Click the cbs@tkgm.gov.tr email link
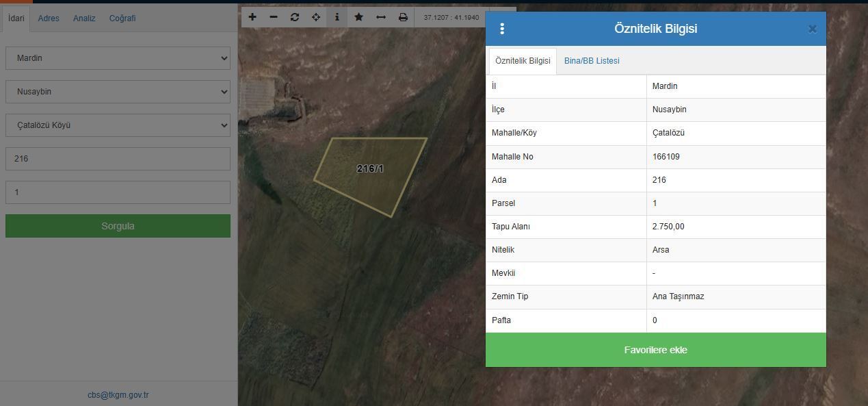 point(118,395)
